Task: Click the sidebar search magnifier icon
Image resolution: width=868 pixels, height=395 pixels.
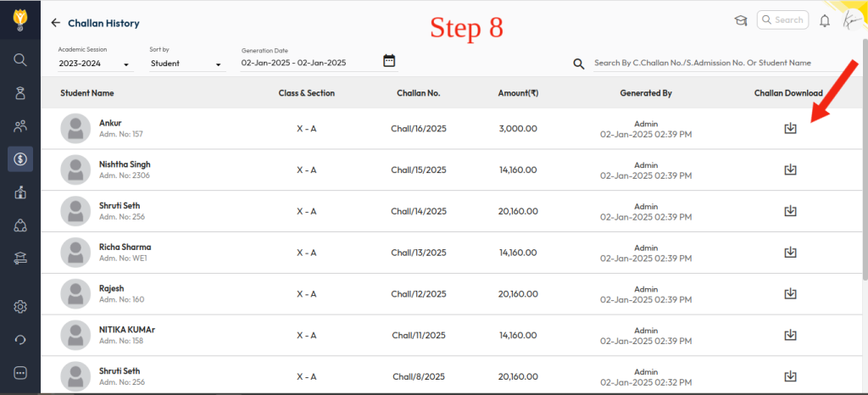Action: point(20,59)
